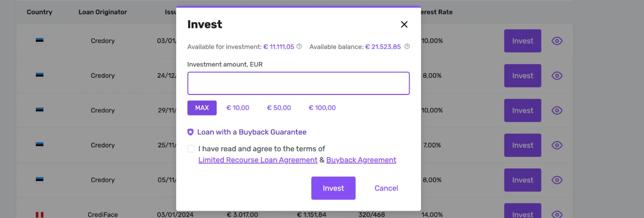This screenshot has height=218, width=644.
Task: Check the agree to terms checkbox
Action: click(x=191, y=149)
